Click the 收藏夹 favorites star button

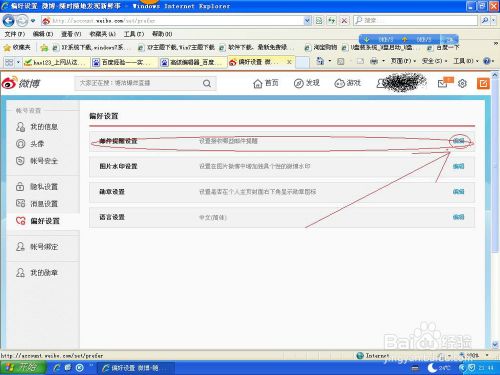point(17,47)
